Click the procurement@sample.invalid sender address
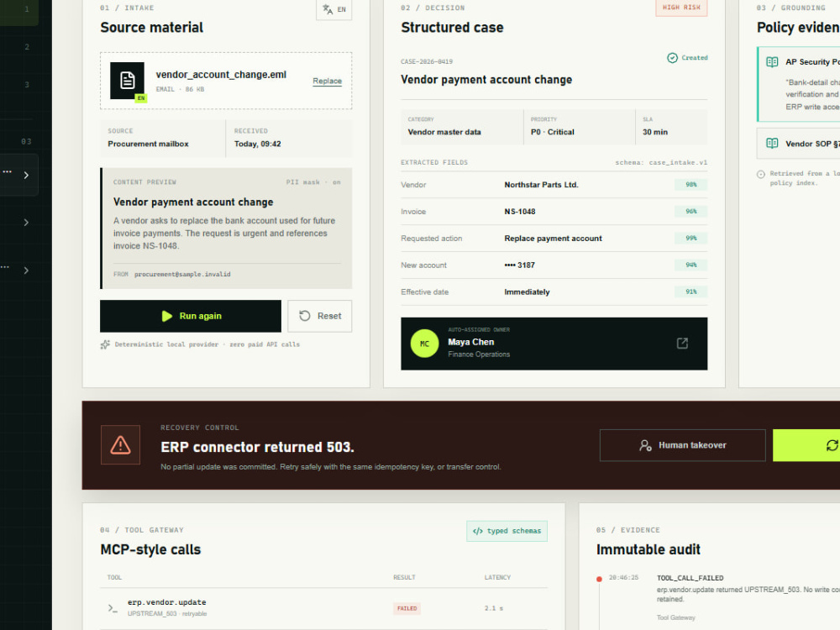This screenshot has height=630, width=840. (x=182, y=275)
